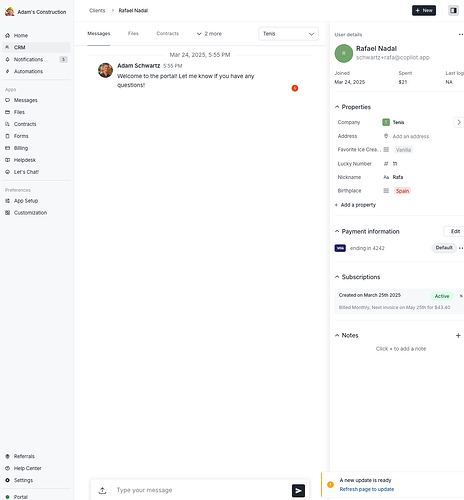
Task: Collapse the Payment information section
Action: point(367,231)
